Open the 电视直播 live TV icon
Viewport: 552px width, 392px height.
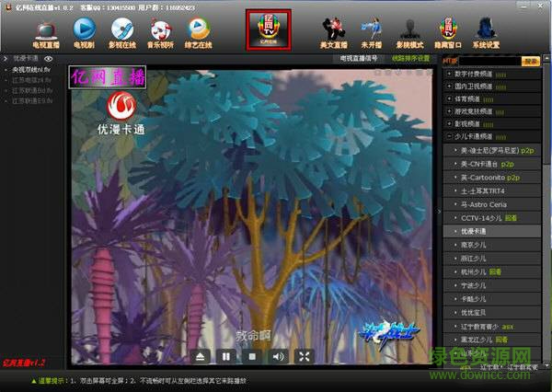point(43,30)
